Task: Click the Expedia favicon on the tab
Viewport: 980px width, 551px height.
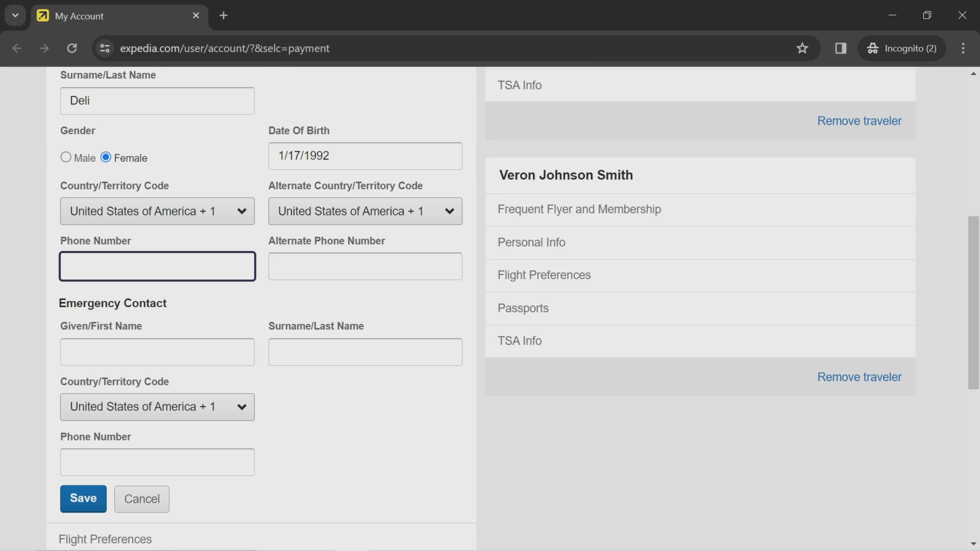Action: [43, 16]
